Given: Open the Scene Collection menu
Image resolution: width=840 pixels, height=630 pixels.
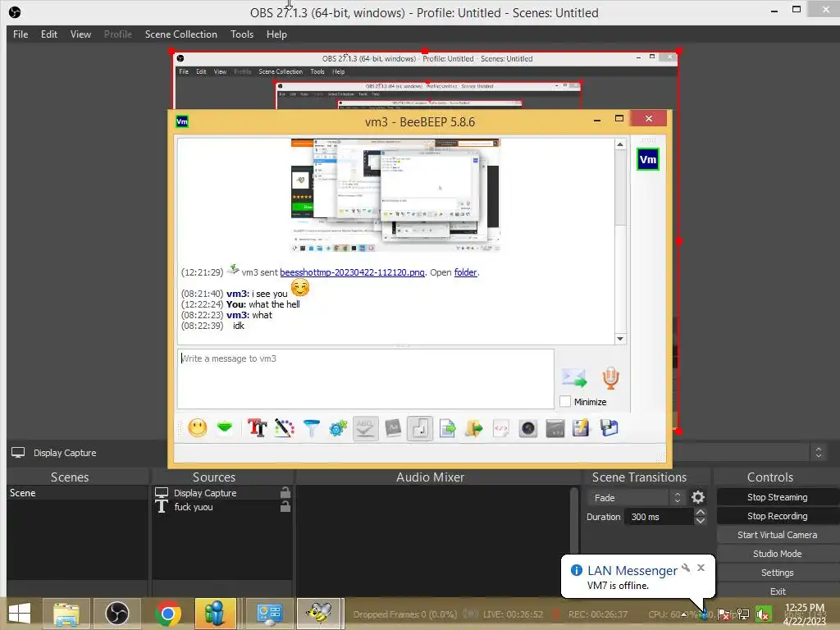Looking at the screenshot, I should click(x=181, y=34).
